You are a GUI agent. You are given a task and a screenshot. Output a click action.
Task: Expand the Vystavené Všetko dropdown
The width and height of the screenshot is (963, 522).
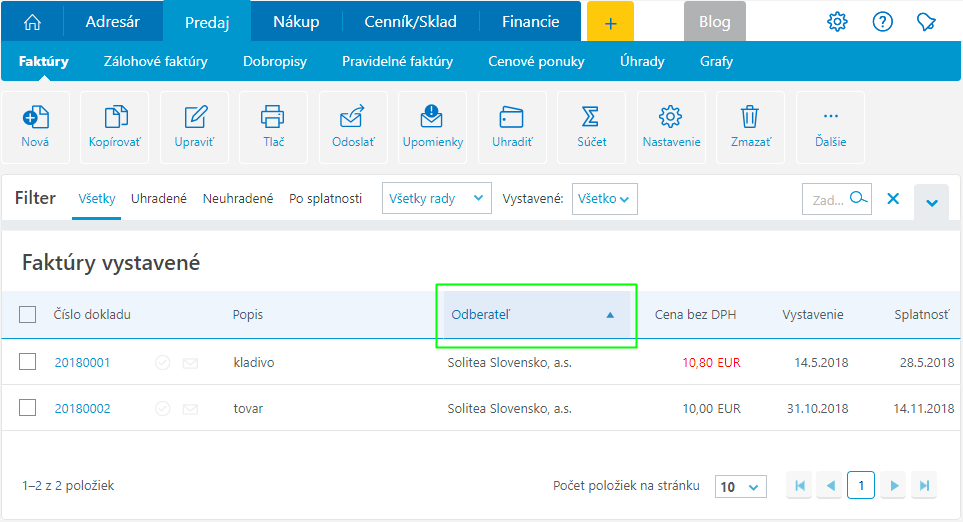[x=604, y=199]
